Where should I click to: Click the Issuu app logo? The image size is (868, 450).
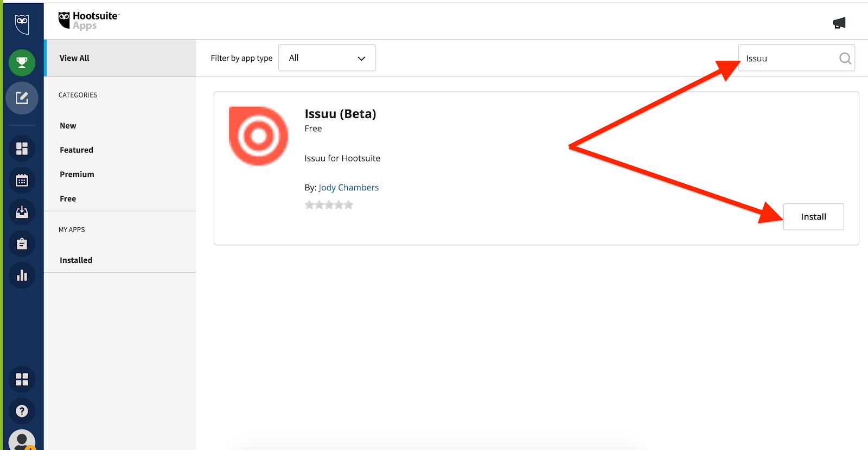point(258,136)
